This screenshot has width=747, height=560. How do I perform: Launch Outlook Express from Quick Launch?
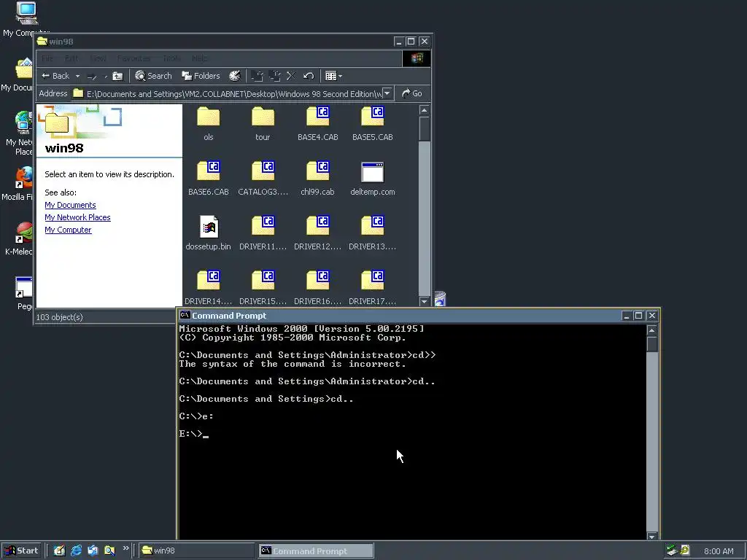(93, 551)
